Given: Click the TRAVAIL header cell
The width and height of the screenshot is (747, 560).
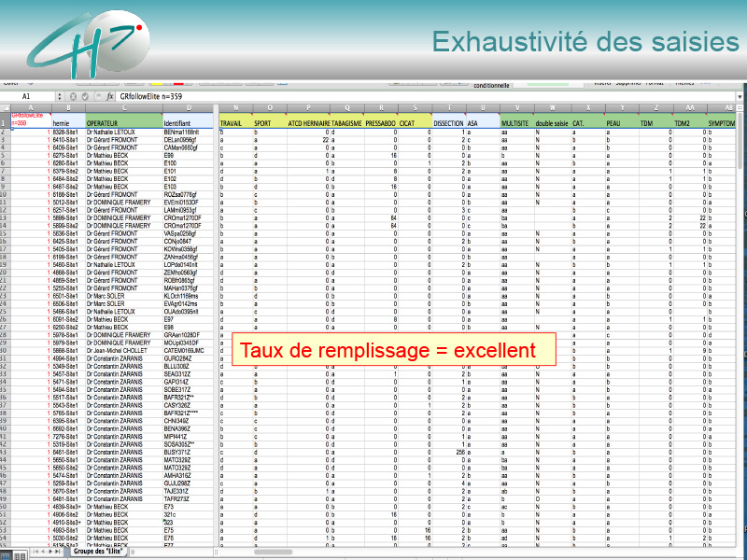Looking at the screenshot, I should coord(236,120).
